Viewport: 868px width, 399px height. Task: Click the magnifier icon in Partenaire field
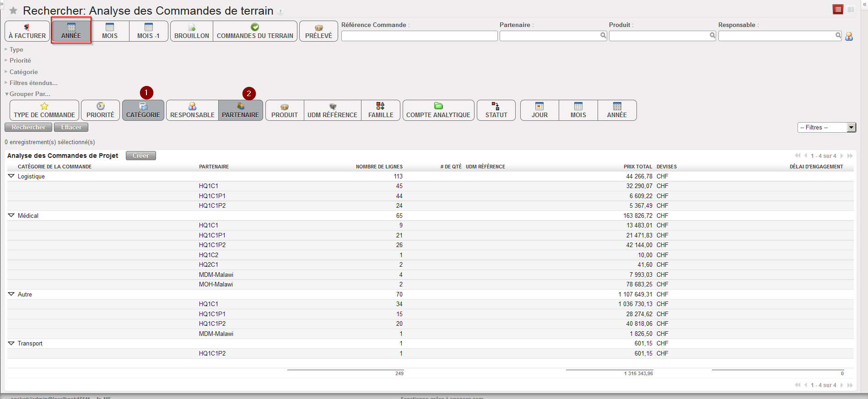603,35
